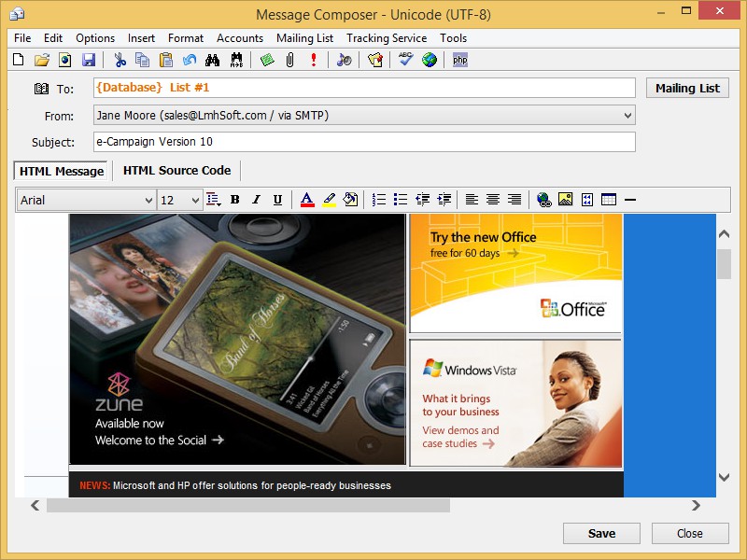Open the Format menu

coord(186,38)
